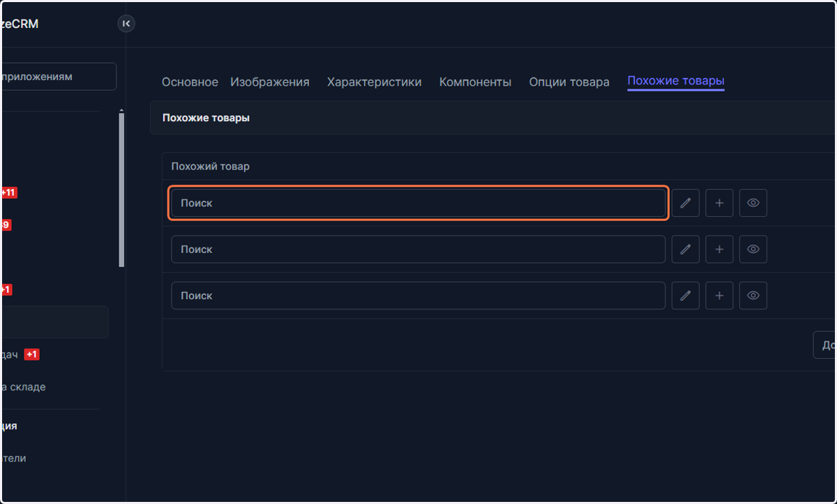This screenshot has height=504, width=837.
Task: Click the Похожий товар column label
Action: click(211, 167)
